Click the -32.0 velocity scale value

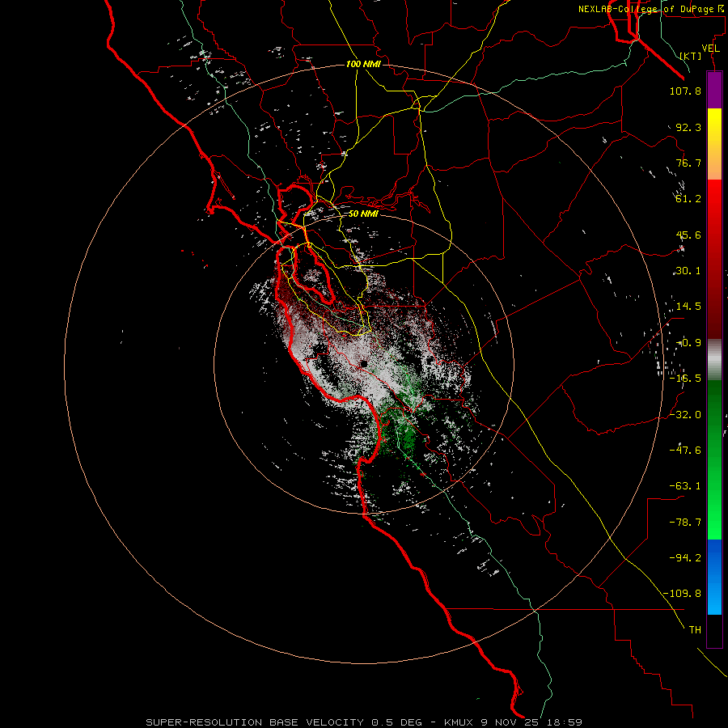[x=685, y=415]
